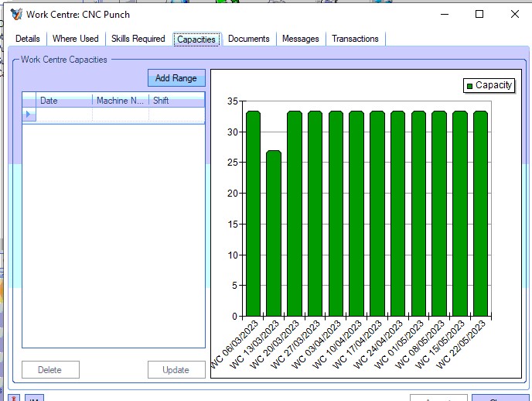Open the Documents tab
Viewport: 532px width, 401px height.
coord(249,39)
